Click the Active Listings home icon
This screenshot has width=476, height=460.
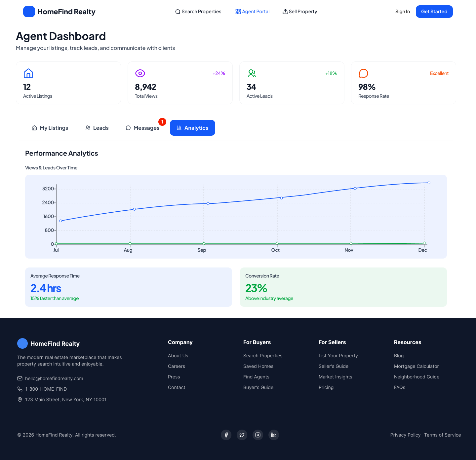[x=28, y=73]
